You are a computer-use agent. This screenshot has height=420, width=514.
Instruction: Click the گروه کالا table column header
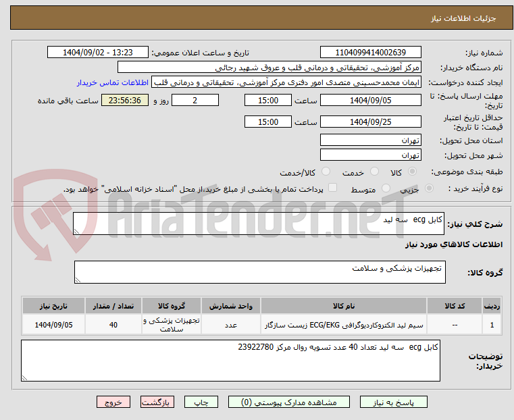click(171, 306)
